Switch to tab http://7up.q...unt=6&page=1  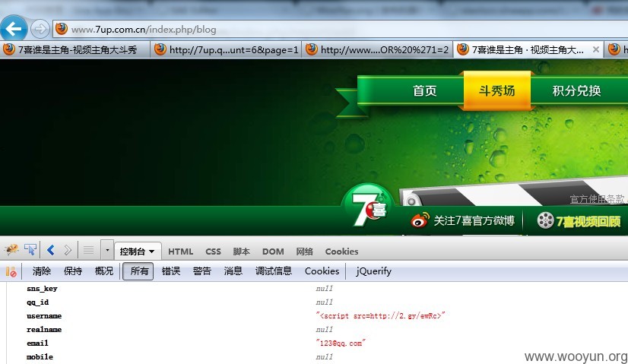coord(227,49)
